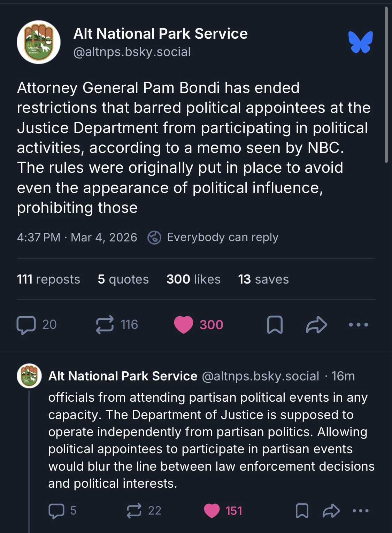392x533 pixels.
Task: Open the main post's reply icon
Action: [x=26, y=325]
